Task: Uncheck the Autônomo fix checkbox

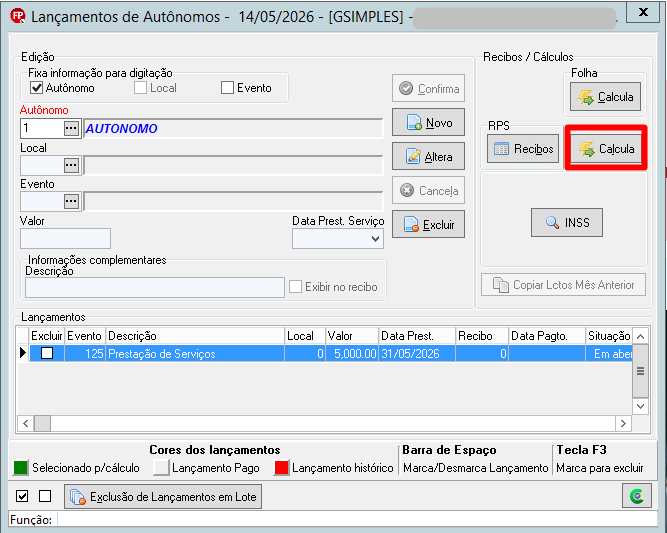Action: (37, 88)
